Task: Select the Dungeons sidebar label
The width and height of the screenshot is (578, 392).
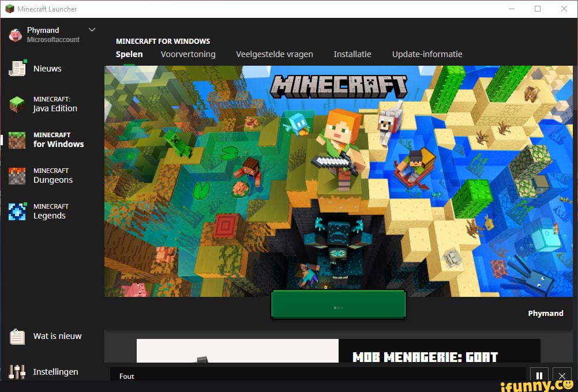Action: 52,176
